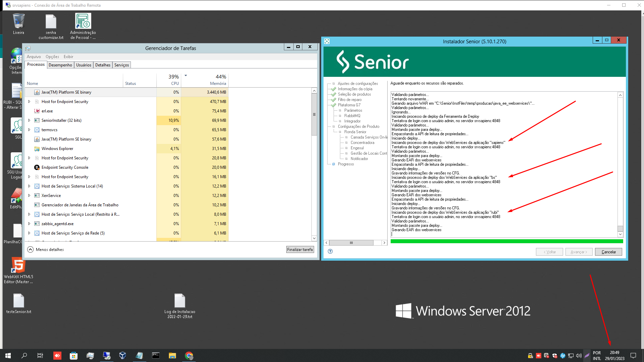Click the green installer progress bar
This screenshot has height=362, width=644.
[x=507, y=241]
